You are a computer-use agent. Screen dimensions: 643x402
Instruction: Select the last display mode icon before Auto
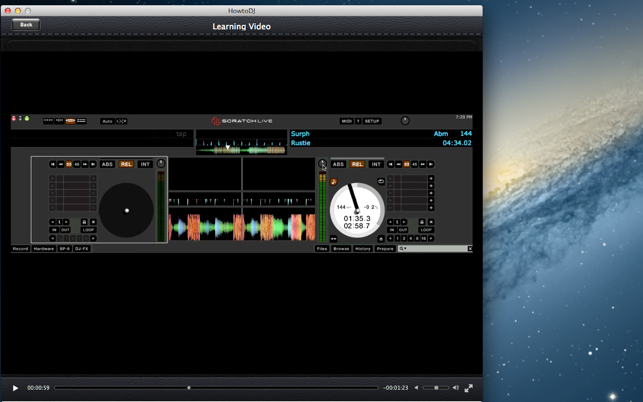pyautogui.click(x=81, y=121)
